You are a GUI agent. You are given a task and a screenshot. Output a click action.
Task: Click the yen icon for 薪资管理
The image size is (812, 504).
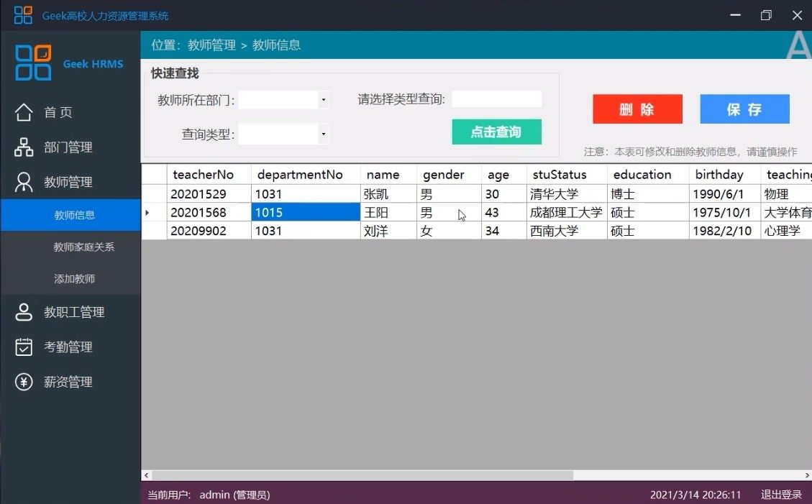tap(24, 382)
